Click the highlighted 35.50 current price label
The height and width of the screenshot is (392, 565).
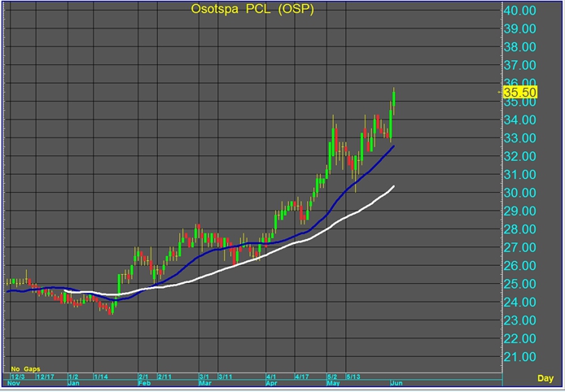click(520, 92)
